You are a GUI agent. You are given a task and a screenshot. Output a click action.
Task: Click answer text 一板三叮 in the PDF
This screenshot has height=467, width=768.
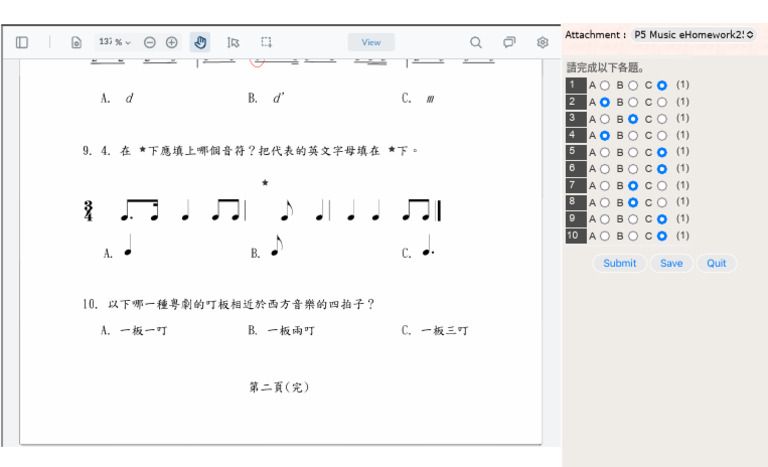tap(445, 331)
